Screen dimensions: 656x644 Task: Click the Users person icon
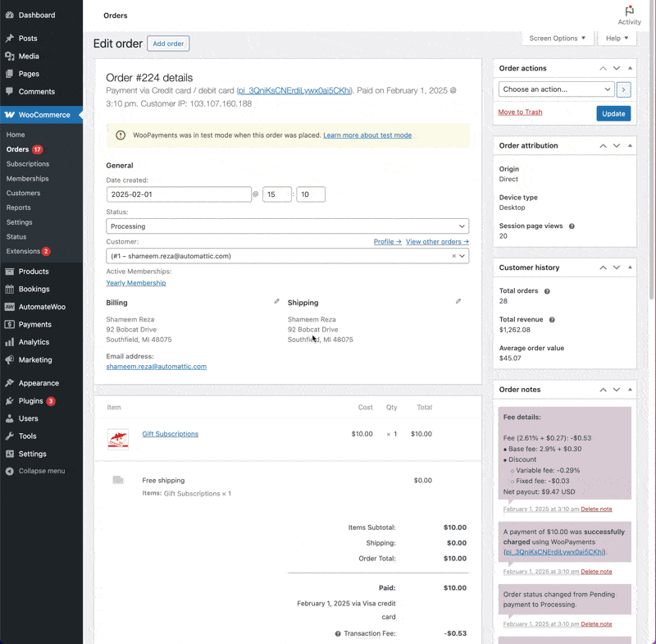(x=10, y=418)
